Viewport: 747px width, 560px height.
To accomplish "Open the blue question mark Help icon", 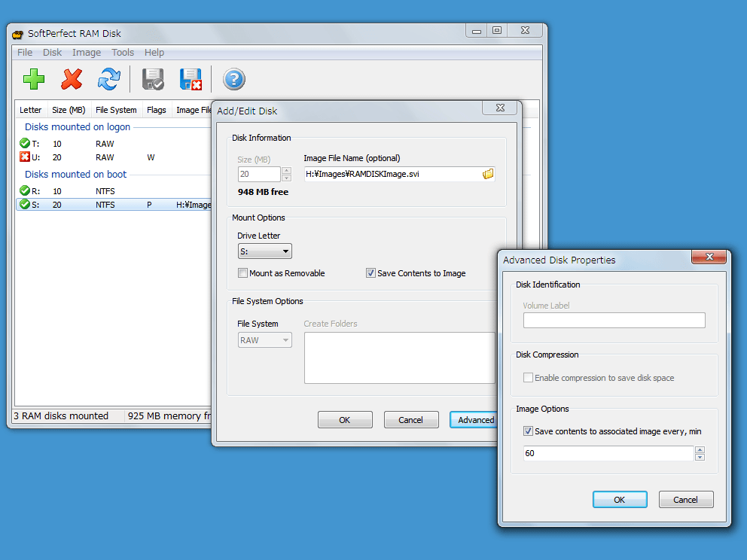I will pyautogui.click(x=234, y=79).
